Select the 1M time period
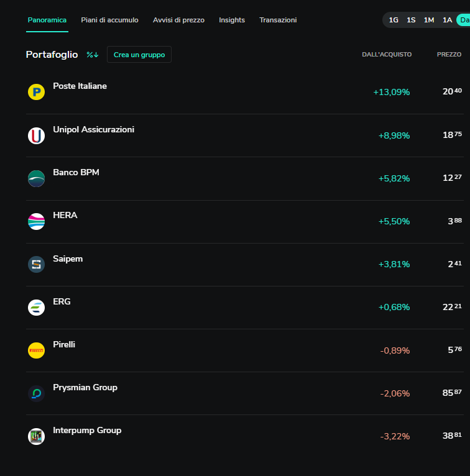470x476 pixels. tap(429, 20)
